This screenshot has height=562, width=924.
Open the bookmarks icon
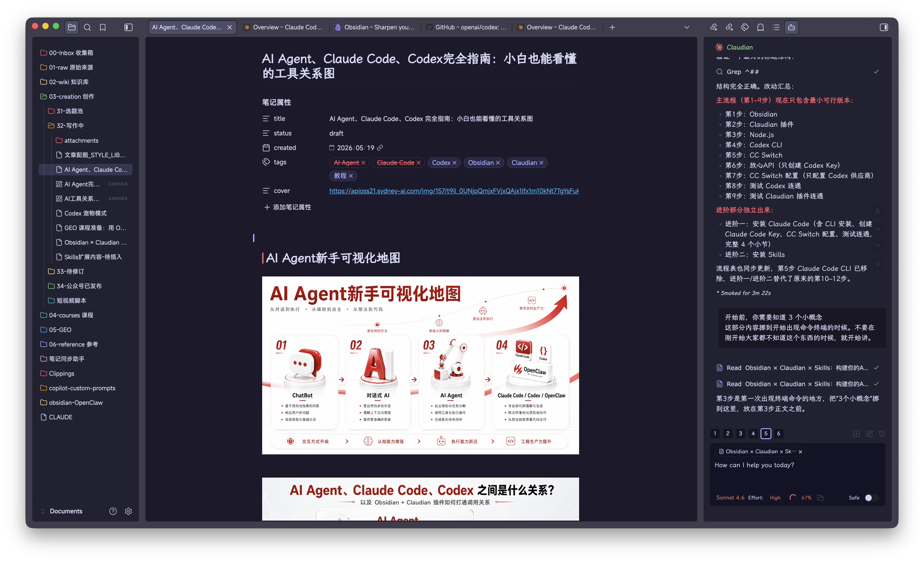(103, 27)
